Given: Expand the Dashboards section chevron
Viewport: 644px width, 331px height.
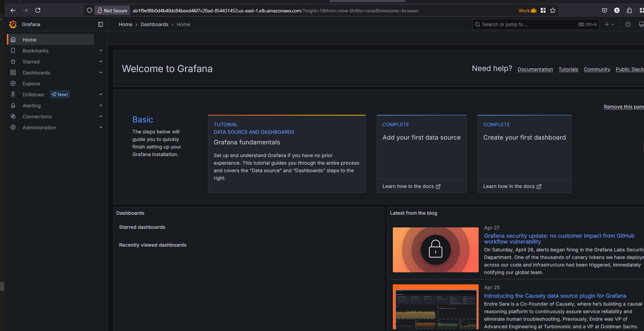Looking at the screenshot, I should pyautogui.click(x=101, y=72).
